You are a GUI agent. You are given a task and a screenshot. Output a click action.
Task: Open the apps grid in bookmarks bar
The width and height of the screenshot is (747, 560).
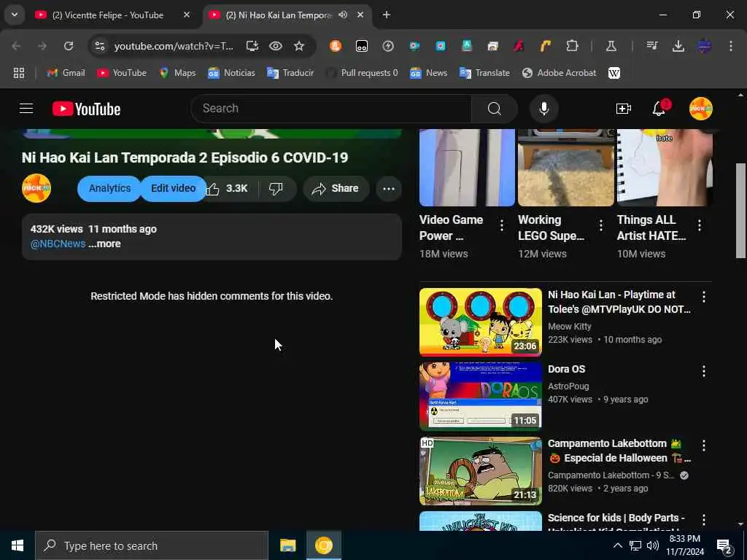pyautogui.click(x=18, y=73)
